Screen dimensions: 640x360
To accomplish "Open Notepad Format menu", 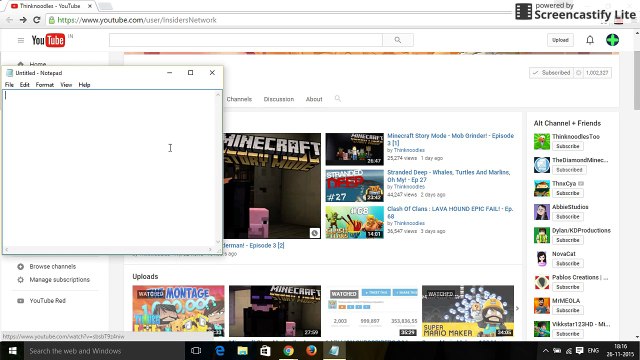I will pos(44,85).
